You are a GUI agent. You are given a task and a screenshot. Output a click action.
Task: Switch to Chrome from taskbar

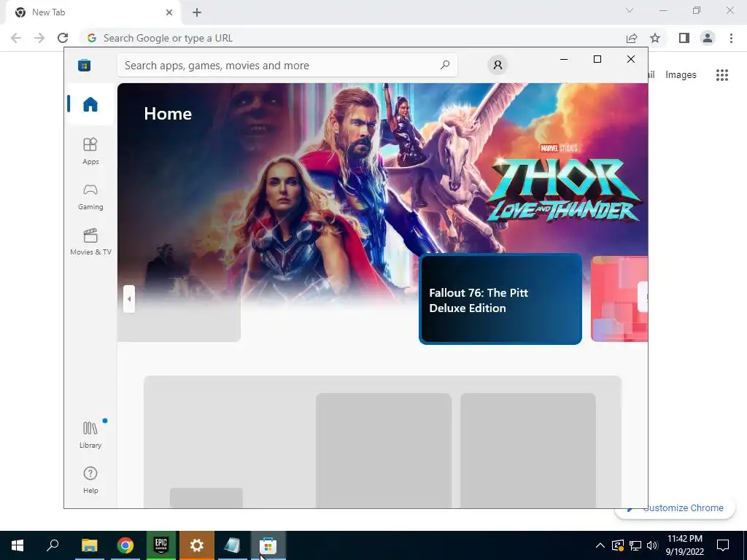tap(125, 545)
